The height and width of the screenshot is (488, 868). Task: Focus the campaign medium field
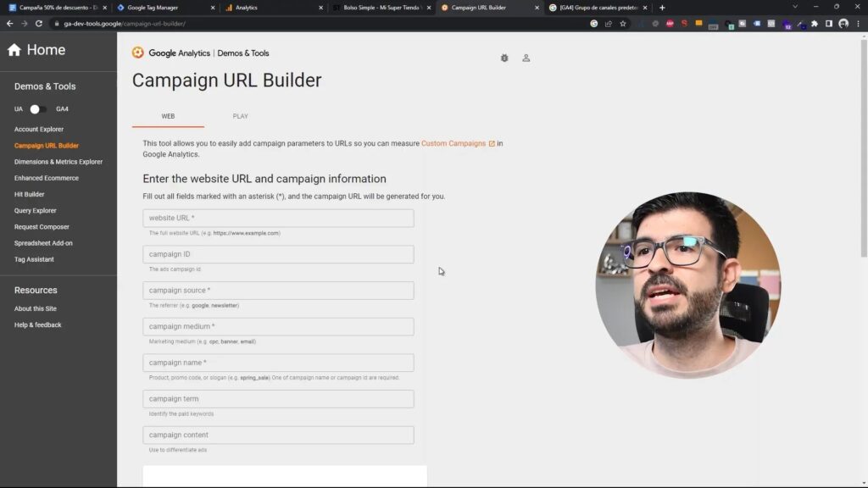[x=278, y=326]
